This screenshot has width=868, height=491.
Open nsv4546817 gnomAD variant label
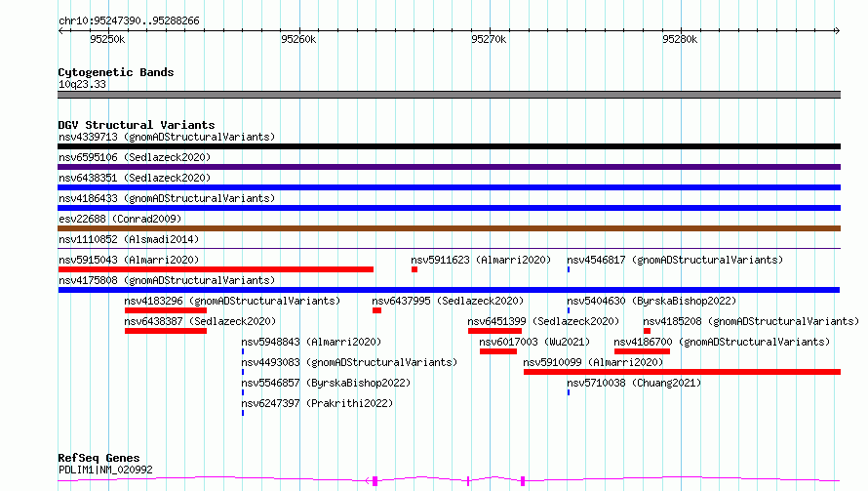tap(675, 260)
